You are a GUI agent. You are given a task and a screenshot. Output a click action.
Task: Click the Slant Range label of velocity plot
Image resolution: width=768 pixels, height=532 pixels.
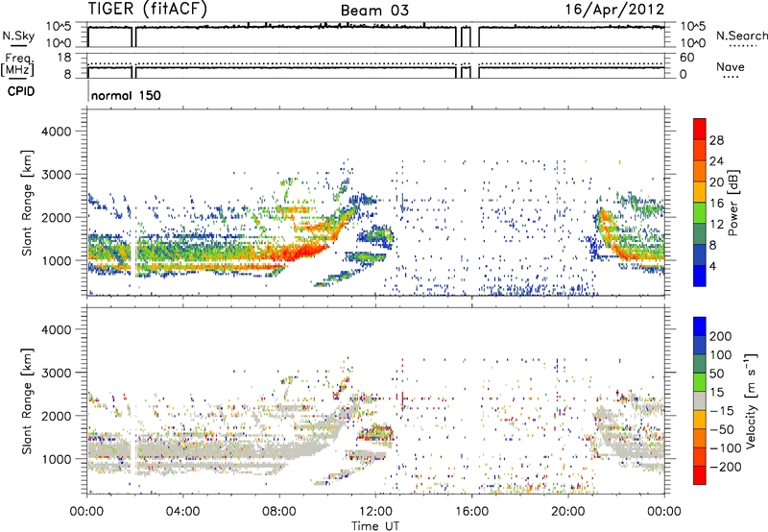(27, 401)
